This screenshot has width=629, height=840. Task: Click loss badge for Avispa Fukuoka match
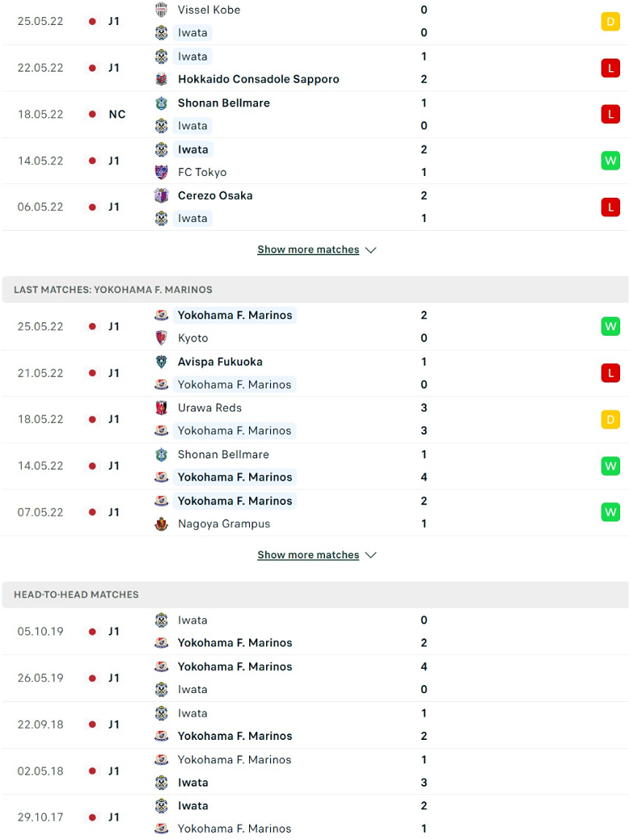tap(610, 373)
